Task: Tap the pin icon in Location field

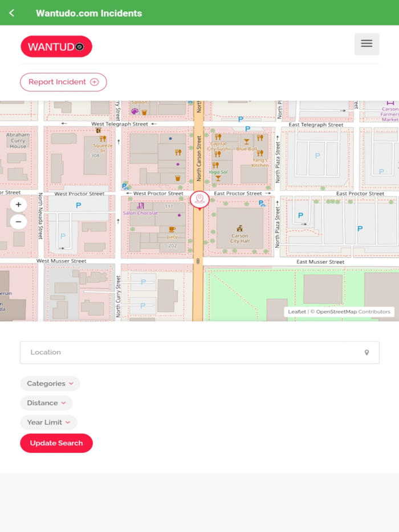Action: (367, 353)
